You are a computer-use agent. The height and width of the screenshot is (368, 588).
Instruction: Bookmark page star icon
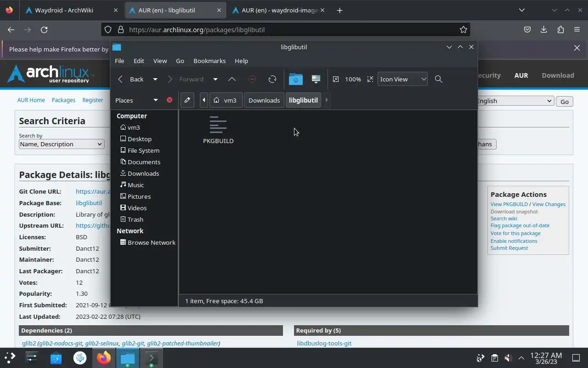click(464, 29)
